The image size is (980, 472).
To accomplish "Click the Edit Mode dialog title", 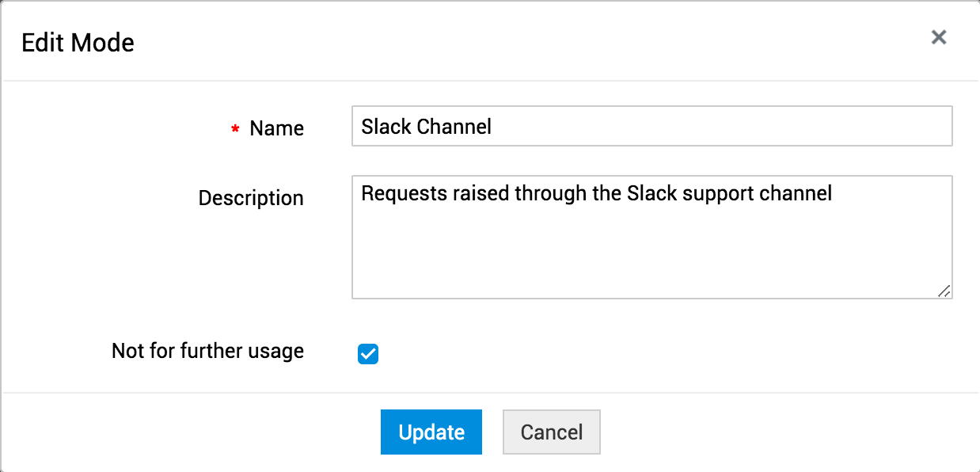I will tap(78, 42).
